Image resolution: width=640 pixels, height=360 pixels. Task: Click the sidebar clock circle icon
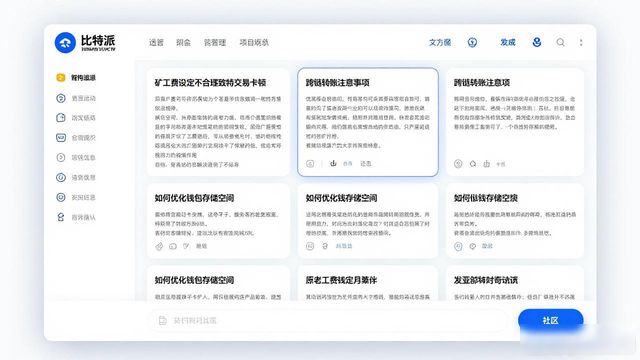point(61,178)
